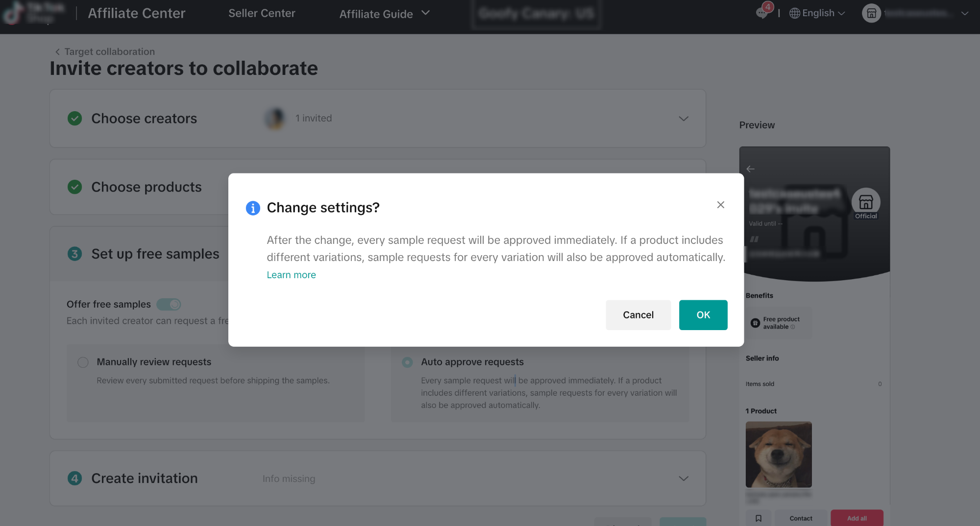Click OK to confirm settings change
The height and width of the screenshot is (526, 980).
point(703,315)
